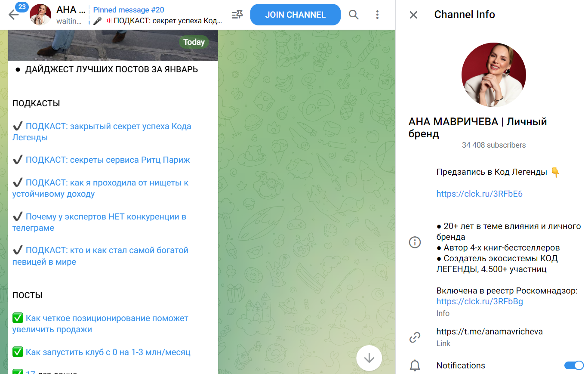Image resolution: width=588 pixels, height=374 pixels.
Task: Close the Channel Info panel
Action: coord(413,15)
